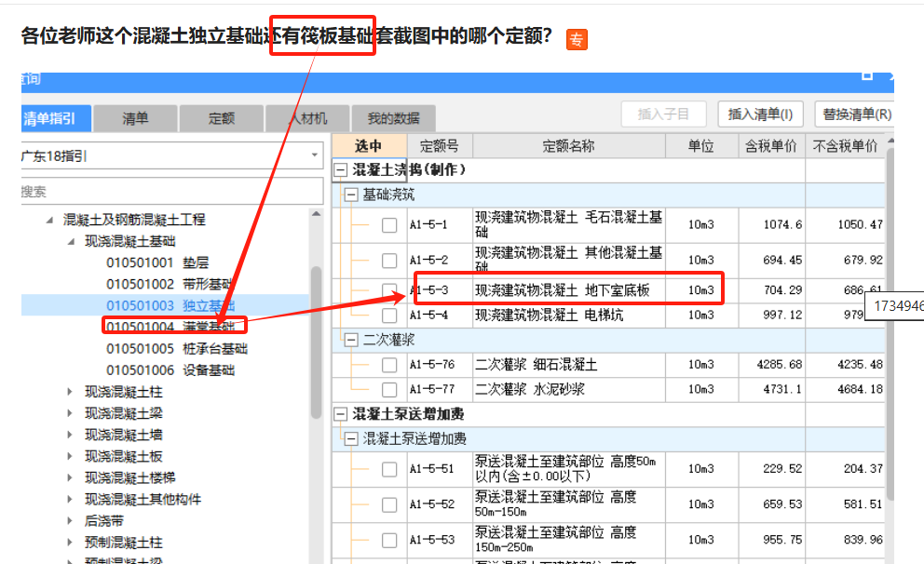
Task: Select 010501006 设备基础 in the tree
Action: [170, 370]
